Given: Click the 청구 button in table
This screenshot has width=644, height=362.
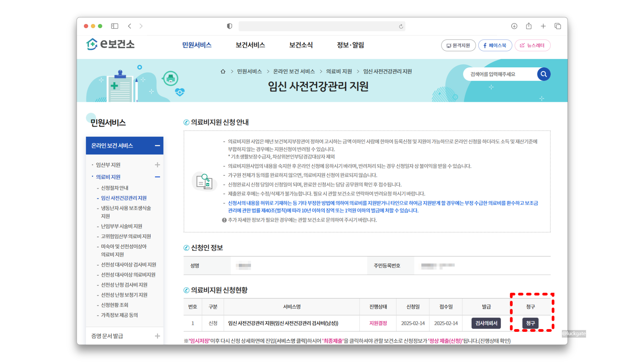Looking at the screenshot, I should click(530, 323).
